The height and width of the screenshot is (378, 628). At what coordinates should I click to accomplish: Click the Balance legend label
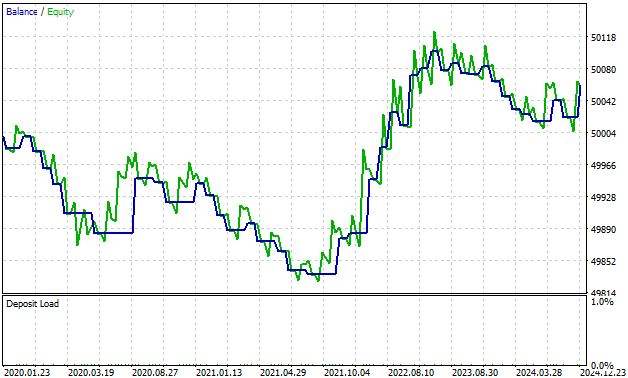[x=22, y=12]
